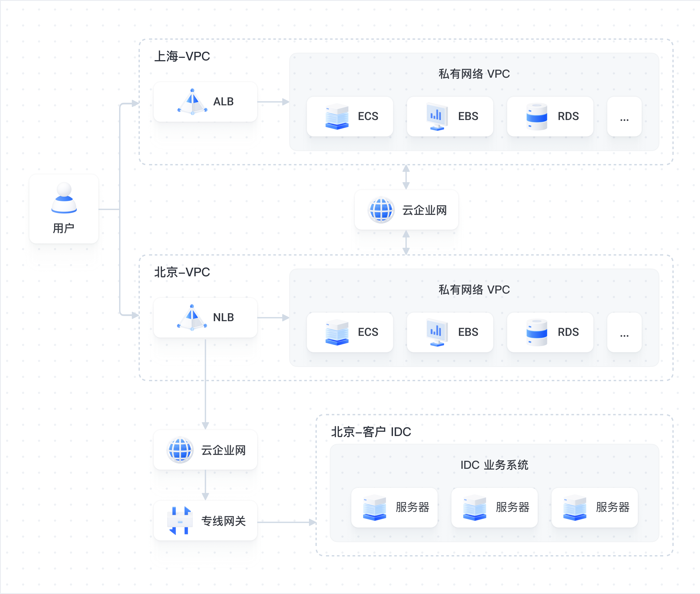Click the ALB label text
This screenshot has height=594, width=700.
223,102
